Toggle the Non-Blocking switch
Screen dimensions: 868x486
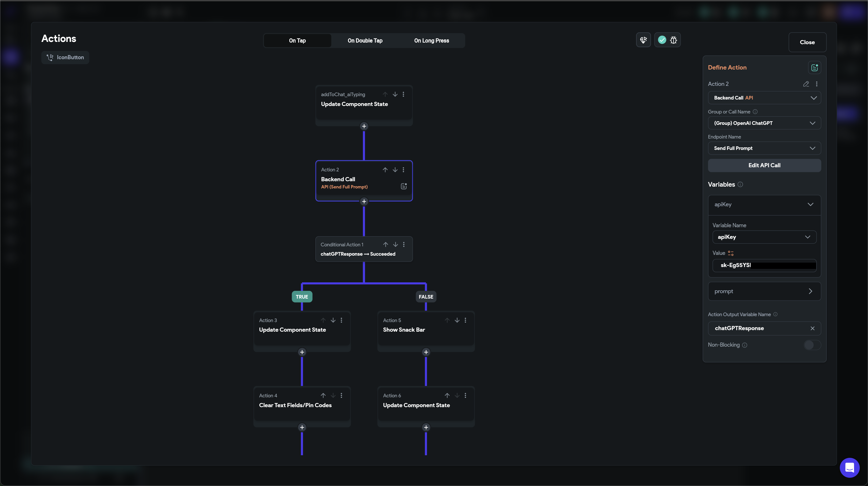click(x=812, y=345)
